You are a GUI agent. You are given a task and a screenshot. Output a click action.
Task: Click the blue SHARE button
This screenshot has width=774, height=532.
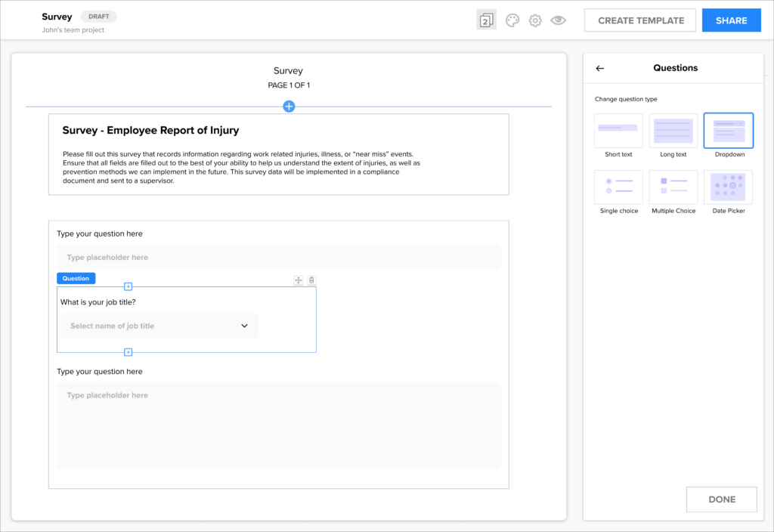[731, 20]
